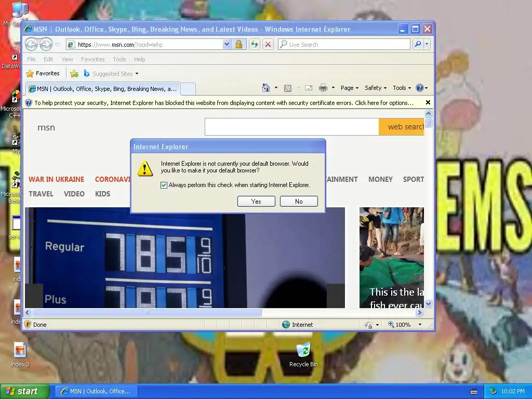Expand the search provider dropdown arrow
Viewport: 532px width, 399px height.
[x=427, y=44]
